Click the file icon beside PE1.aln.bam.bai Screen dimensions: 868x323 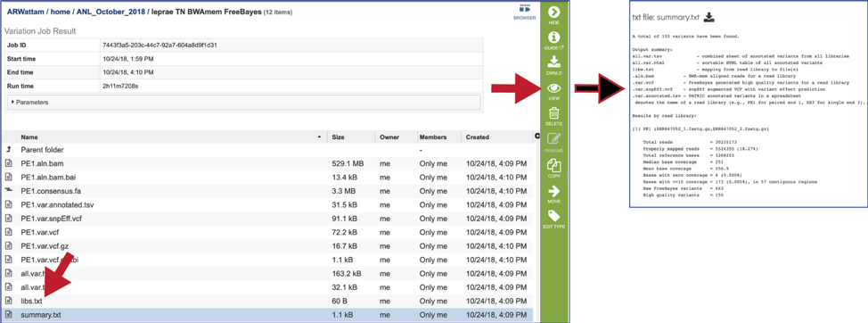8,178
